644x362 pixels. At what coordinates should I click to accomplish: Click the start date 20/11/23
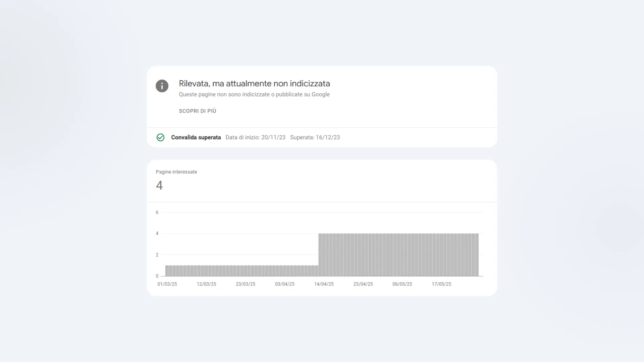[x=273, y=137]
